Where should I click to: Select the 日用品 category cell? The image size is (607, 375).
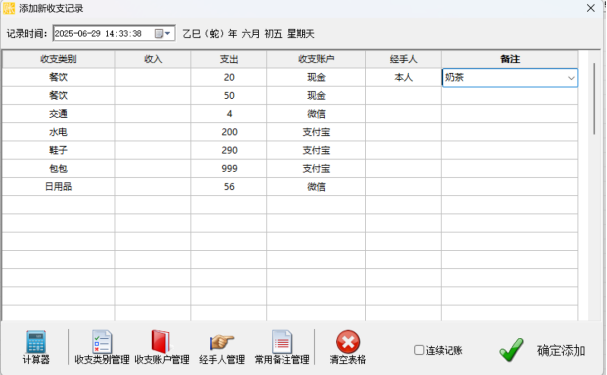(x=58, y=187)
